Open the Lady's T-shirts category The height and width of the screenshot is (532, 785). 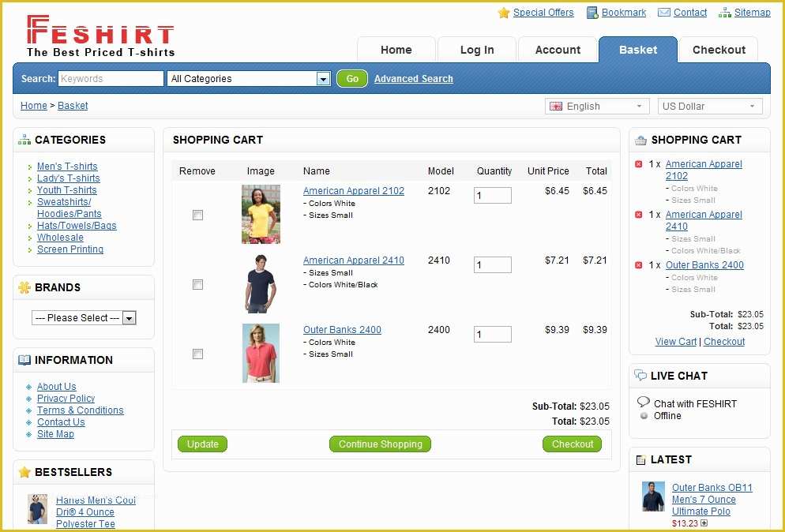click(69, 178)
